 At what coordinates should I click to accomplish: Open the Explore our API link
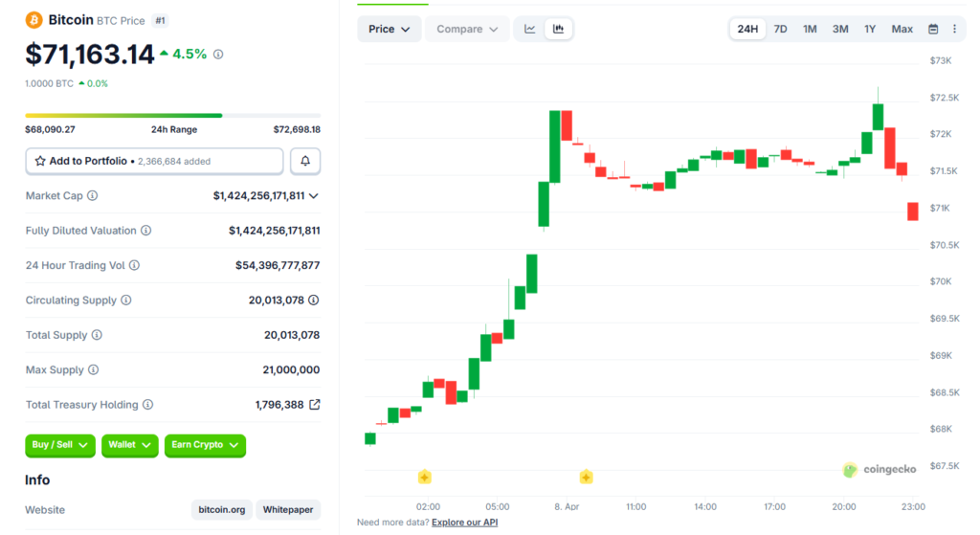point(464,523)
